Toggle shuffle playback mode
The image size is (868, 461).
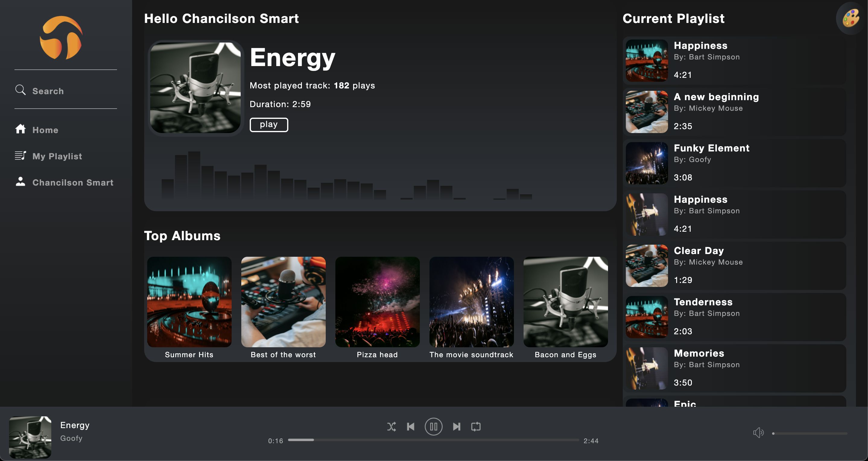coord(391,427)
